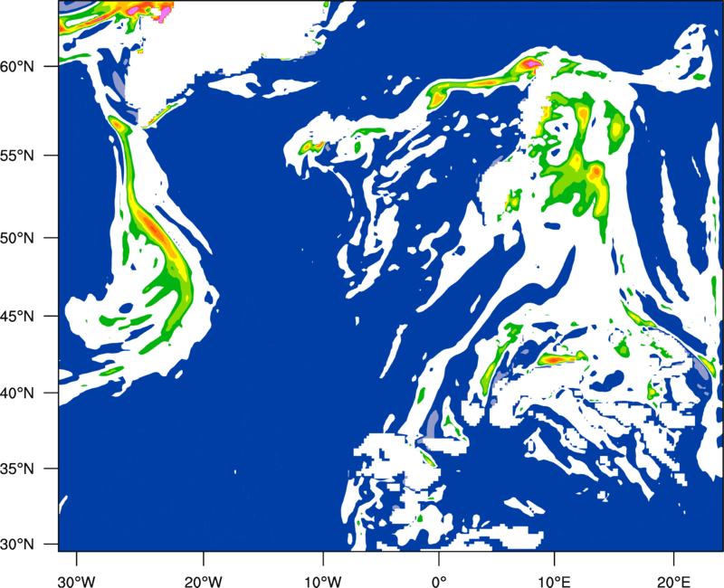Click the 45°N latitude label
The width and height of the screenshot is (724, 588).
click(x=17, y=316)
